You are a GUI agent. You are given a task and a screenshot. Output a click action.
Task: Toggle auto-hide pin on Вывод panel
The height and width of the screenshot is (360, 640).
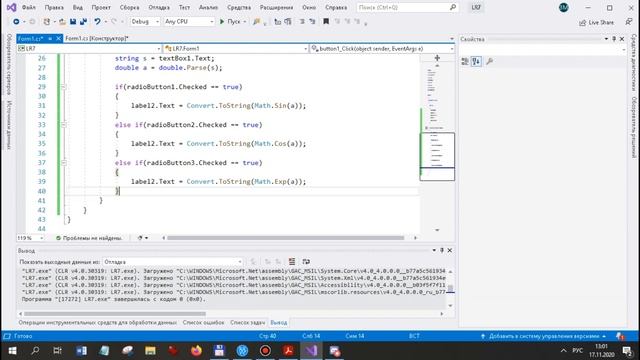pyautogui.click(x=442, y=250)
